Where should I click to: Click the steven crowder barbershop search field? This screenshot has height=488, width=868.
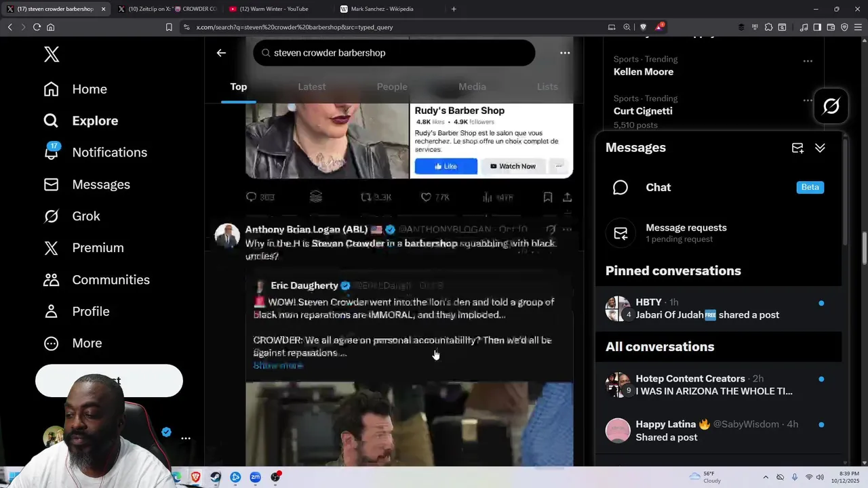point(394,53)
